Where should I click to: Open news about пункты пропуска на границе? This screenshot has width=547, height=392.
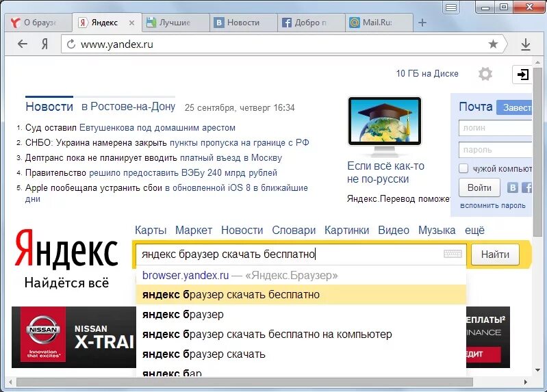click(x=240, y=143)
